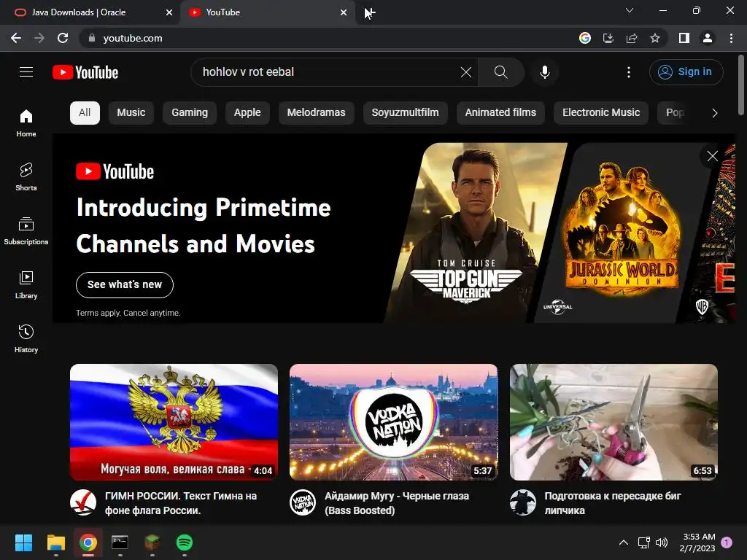Image resolution: width=747 pixels, height=560 pixels.
Task: Click the page vertical scrollbar
Action: [x=741, y=85]
